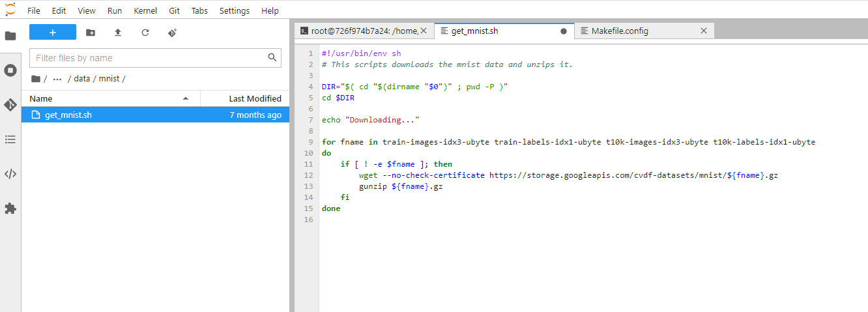Expand the ellipsis breadcrumb path
This screenshot has width=868, height=312.
tap(57, 78)
